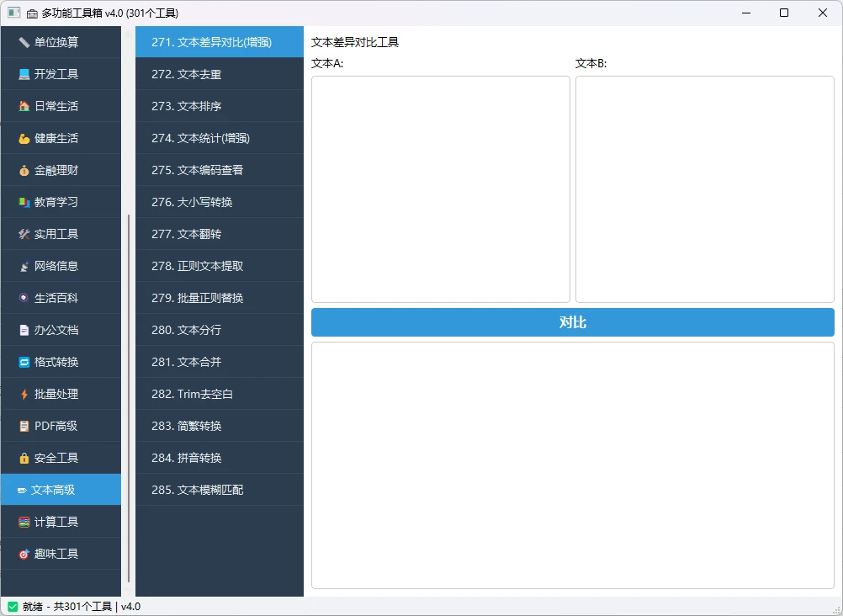Open tool 273. 文本排序

[x=220, y=106]
